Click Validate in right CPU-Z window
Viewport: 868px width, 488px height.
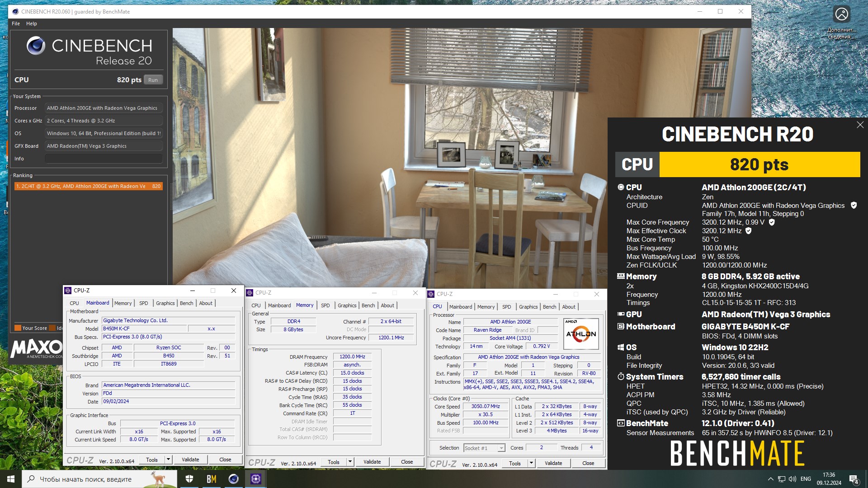(x=553, y=463)
